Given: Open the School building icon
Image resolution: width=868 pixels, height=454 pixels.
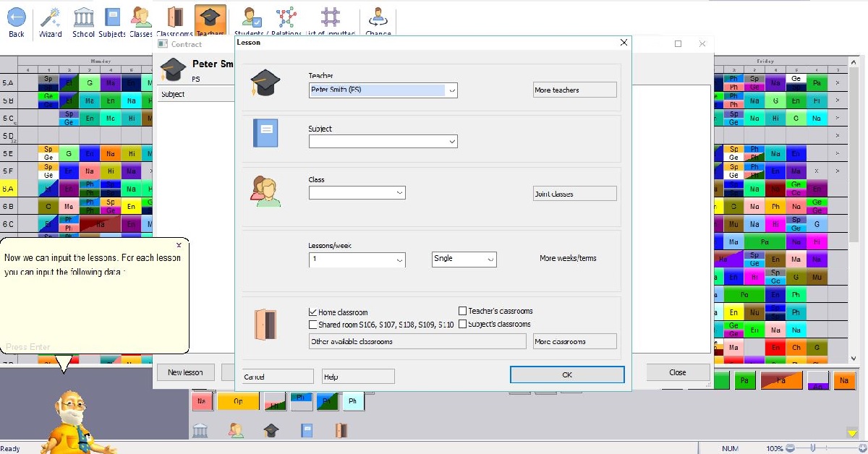Looking at the screenshot, I should click(83, 18).
